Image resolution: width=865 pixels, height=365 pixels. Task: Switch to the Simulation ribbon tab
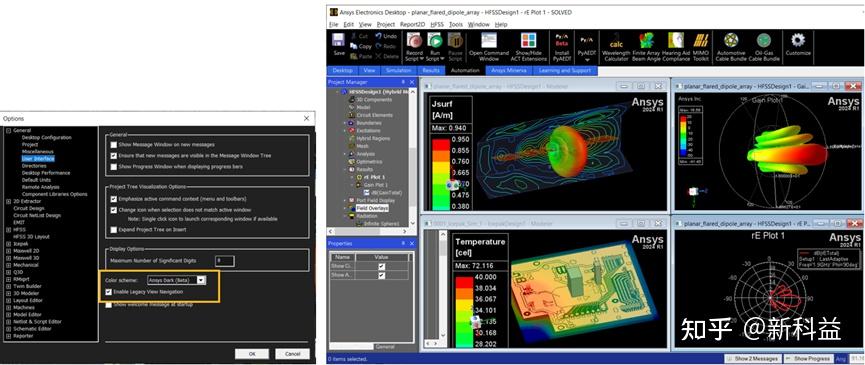398,71
